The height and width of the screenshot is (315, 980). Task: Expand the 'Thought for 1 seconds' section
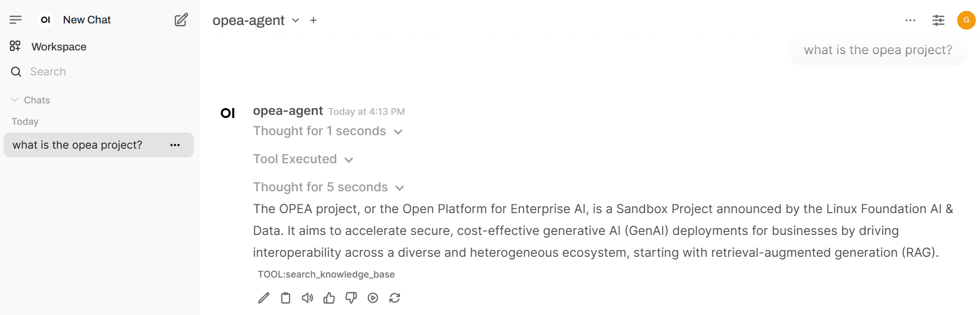pyautogui.click(x=328, y=131)
